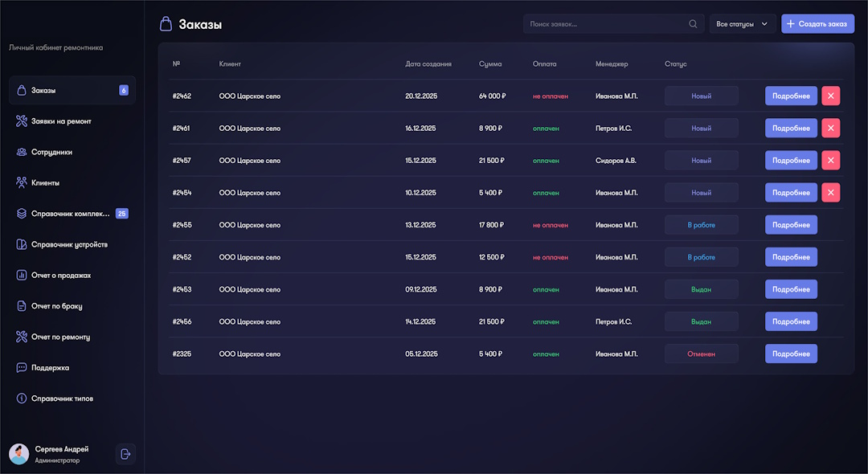
Task: Open Клиенты menu item
Action: (72, 182)
